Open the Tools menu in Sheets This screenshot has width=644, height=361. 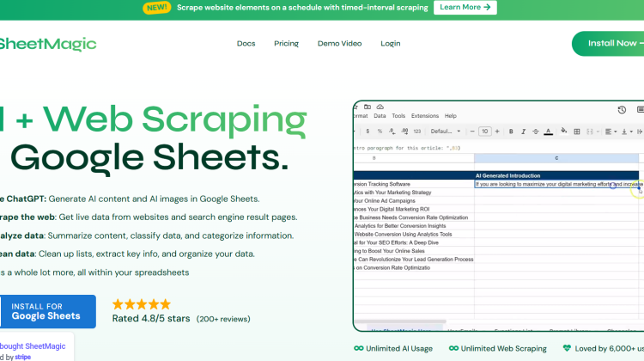(x=398, y=116)
